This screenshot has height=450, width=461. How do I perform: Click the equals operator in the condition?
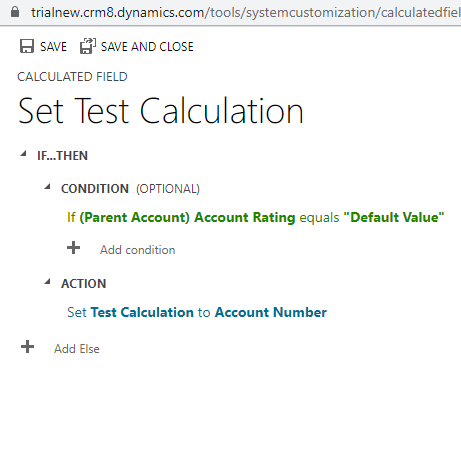(x=319, y=218)
